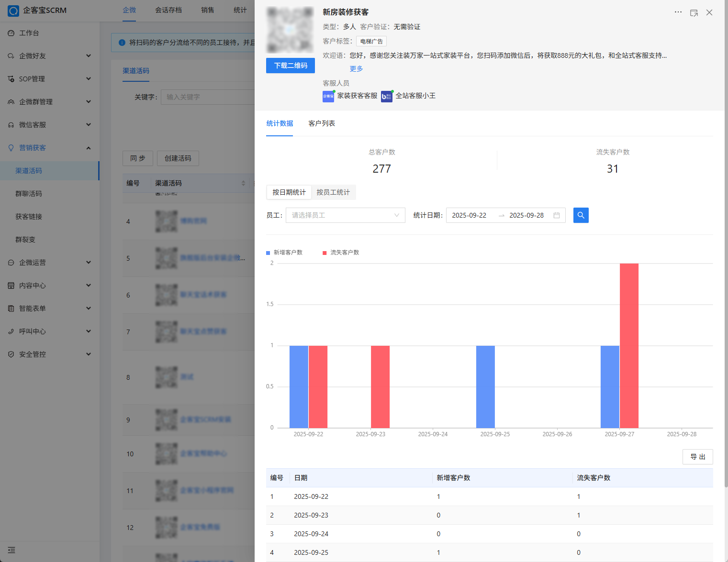
Task: Open the three-dots more options menu
Action: click(x=678, y=12)
